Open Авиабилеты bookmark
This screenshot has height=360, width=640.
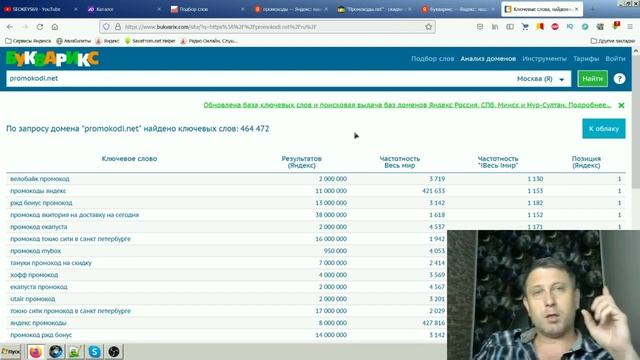(x=73, y=41)
